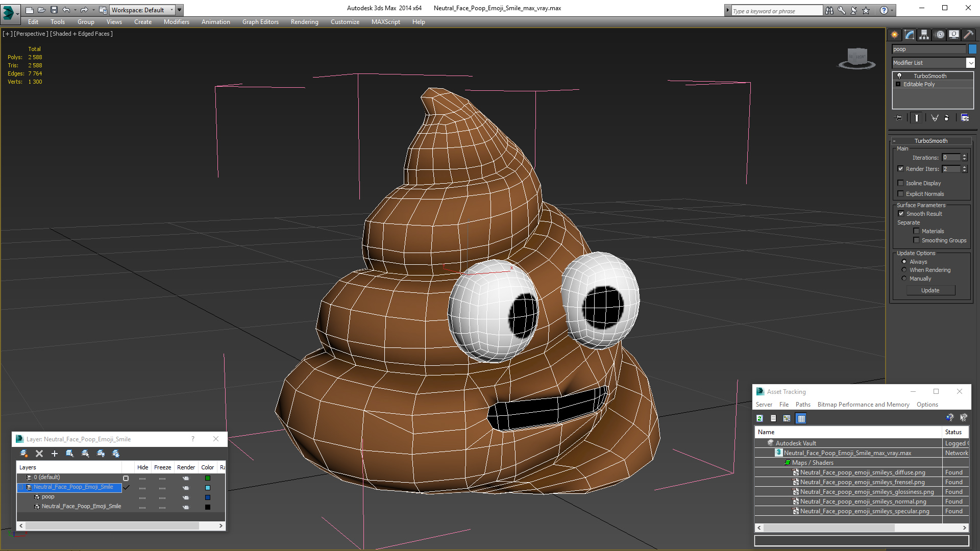Collapse the Neutral_Face_Poop_Emoji_Smile layer tree
The width and height of the screenshot is (980, 551).
[x=21, y=487]
